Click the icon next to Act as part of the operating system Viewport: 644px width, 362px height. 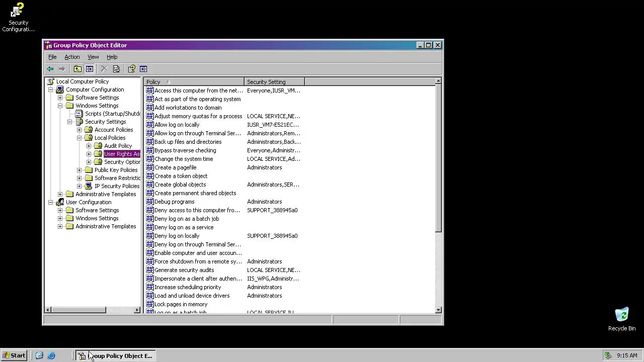150,99
